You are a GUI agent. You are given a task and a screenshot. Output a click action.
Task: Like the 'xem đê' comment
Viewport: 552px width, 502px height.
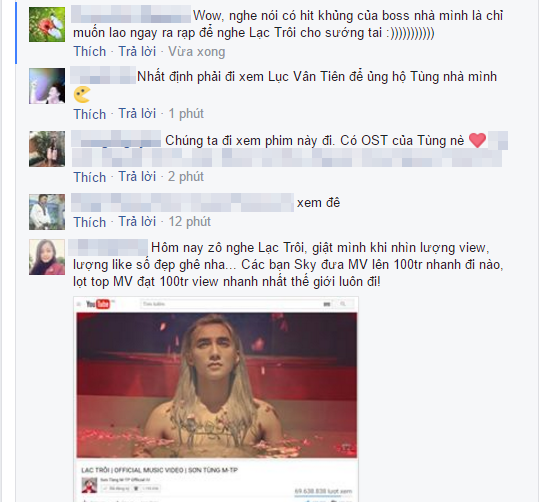coord(90,222)
